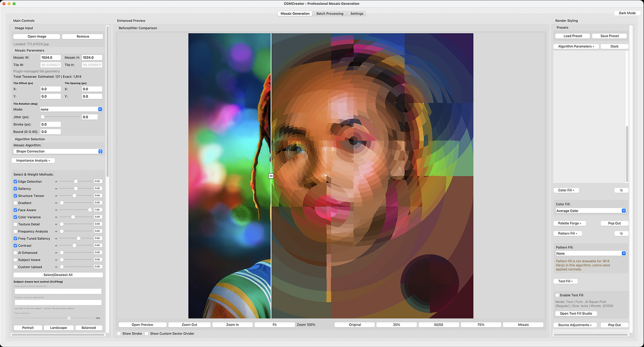Expand the Algorithm Parameters section

point(576,46)
